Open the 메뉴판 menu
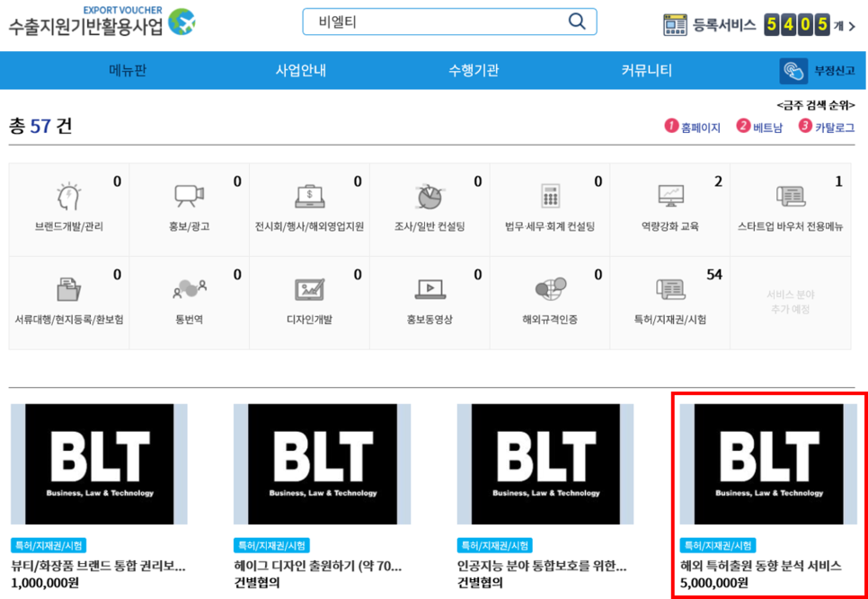 (124, 69)
